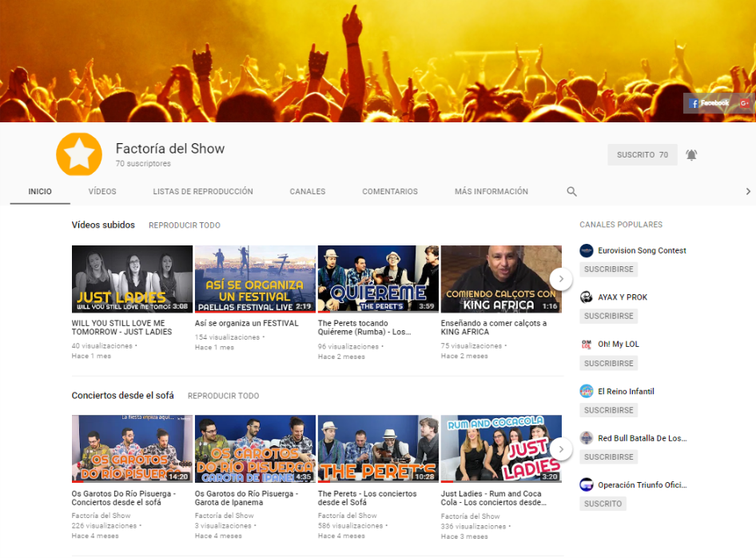This screenshot has width=756, height=558.
Task: Click the Eurovision Song Contest channel avatar
Action: pyautogui.click(x=587, y=251)
